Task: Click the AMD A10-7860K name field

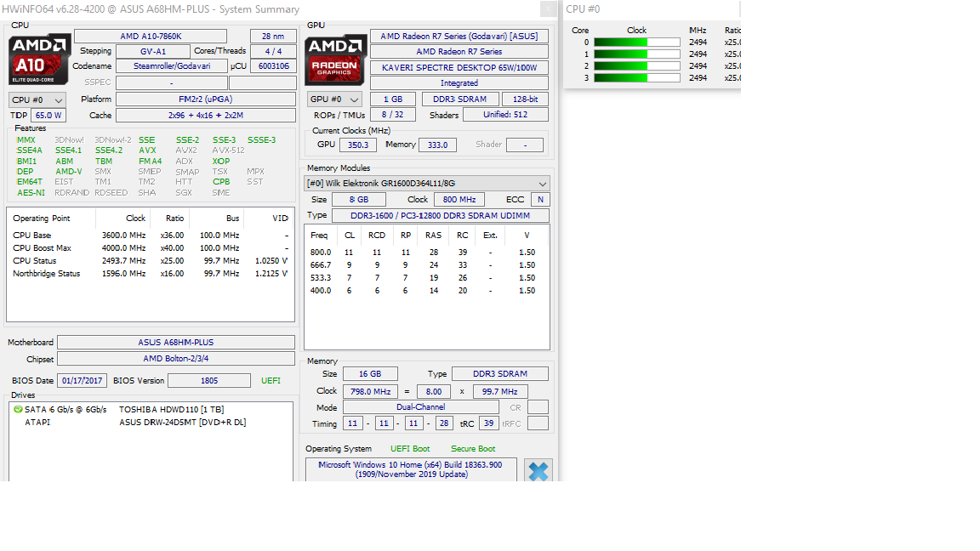Action: pyautogui.click(x=151, y=37)
